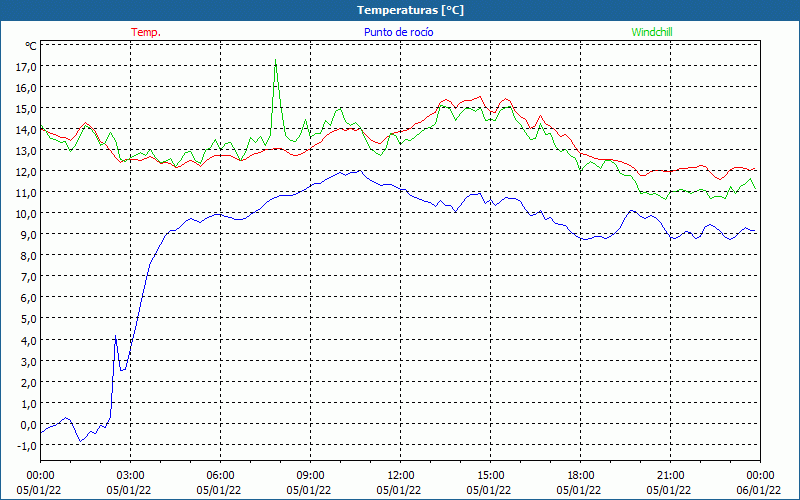Click the '09:00' time label on the x-axis
This screenshot has height=500, width=800.
(310, 476)
